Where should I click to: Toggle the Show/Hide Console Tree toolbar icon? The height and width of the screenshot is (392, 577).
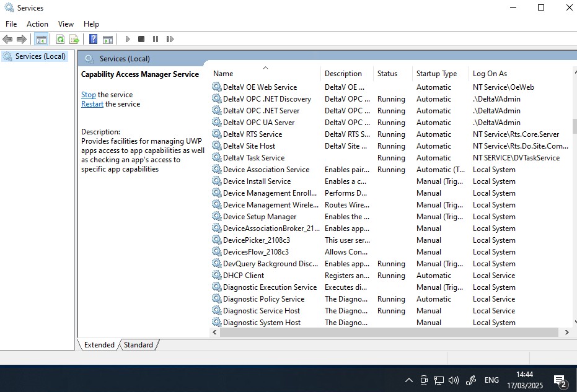click(x=41, y=39)
